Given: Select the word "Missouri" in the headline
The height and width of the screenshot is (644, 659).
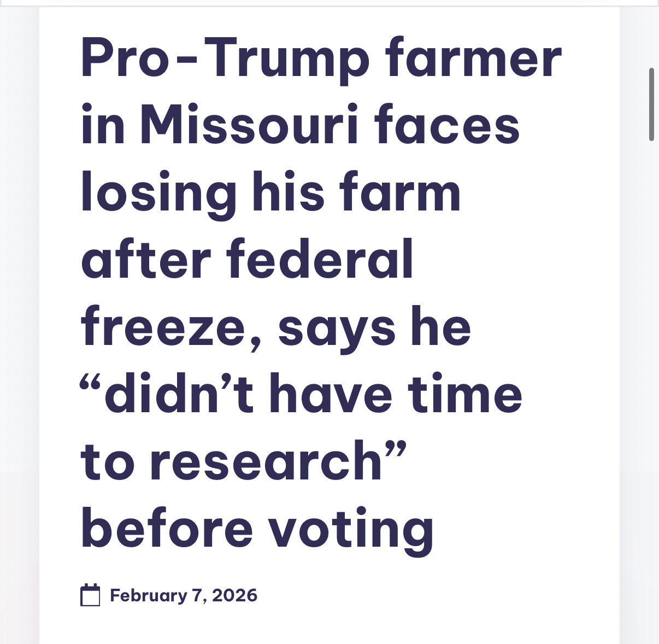Looking at the screenshot, I should (249, 126).
